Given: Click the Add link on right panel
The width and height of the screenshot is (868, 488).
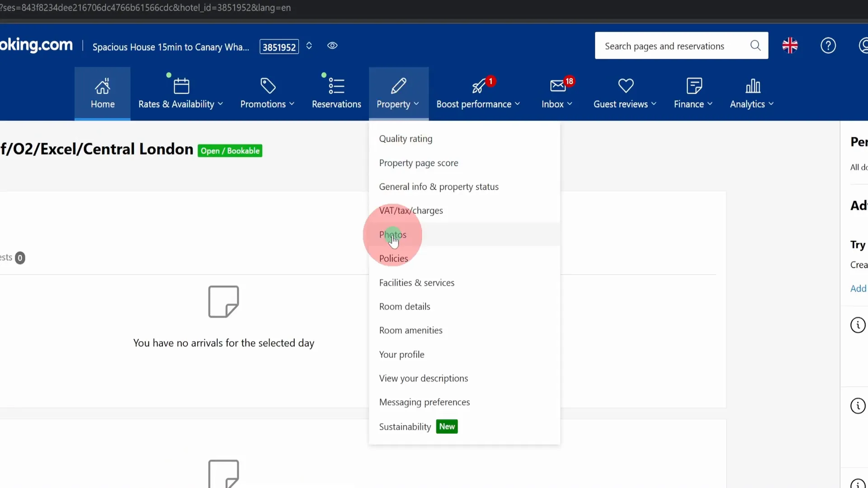Looking at the screenshot, I should (858, 288).
